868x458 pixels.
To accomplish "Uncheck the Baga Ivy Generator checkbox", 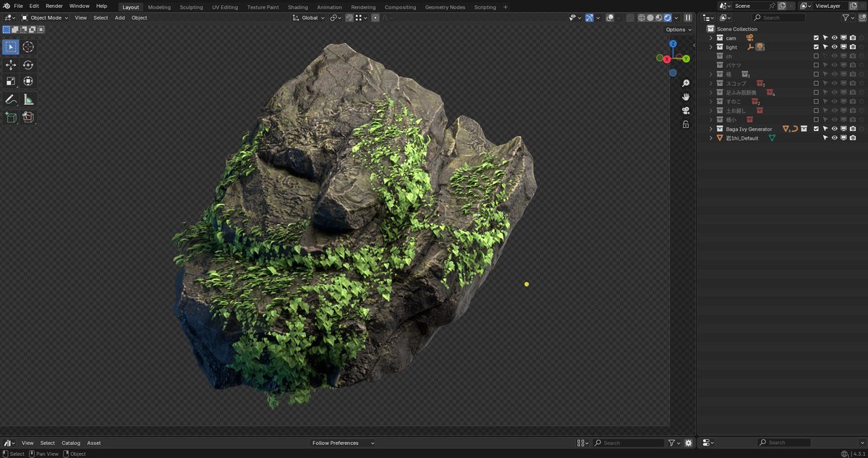I will tap(816, 129).
